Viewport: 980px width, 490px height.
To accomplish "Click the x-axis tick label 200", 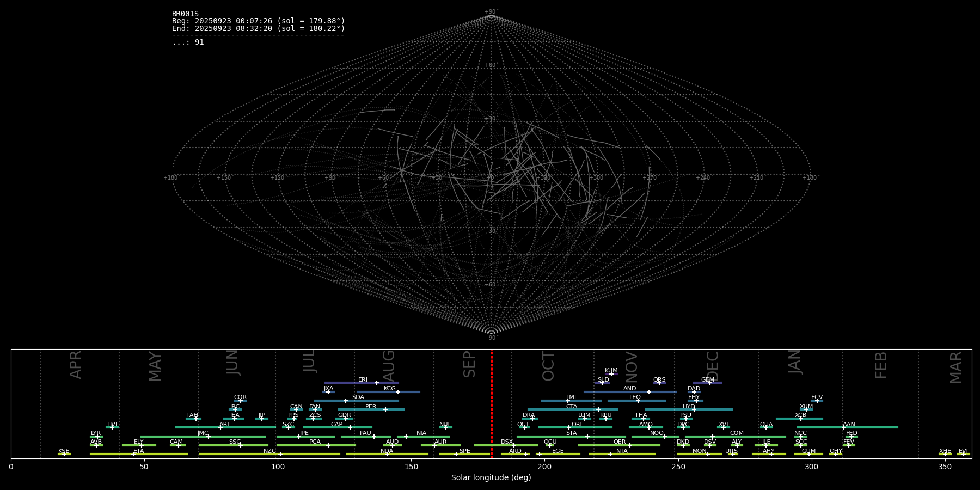I will click(544, 467).
